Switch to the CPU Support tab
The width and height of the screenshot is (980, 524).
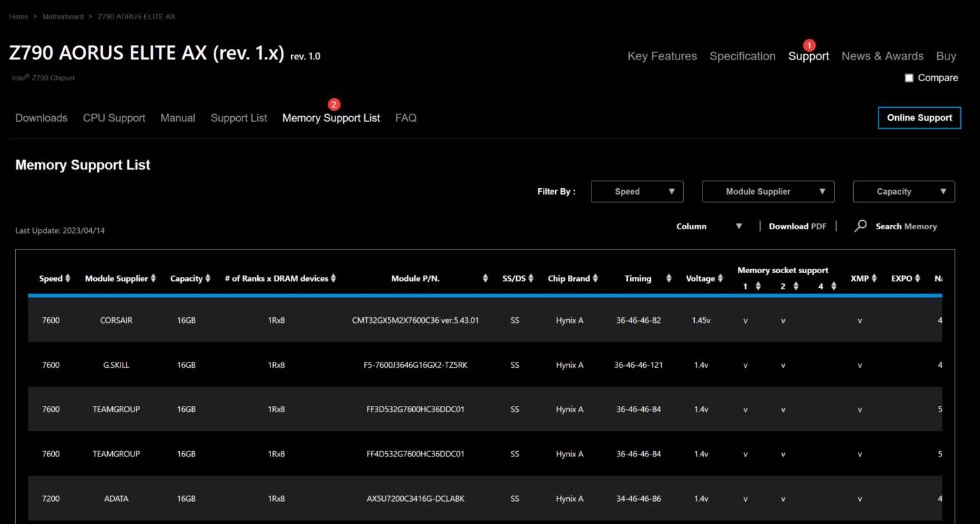point(114,118)
